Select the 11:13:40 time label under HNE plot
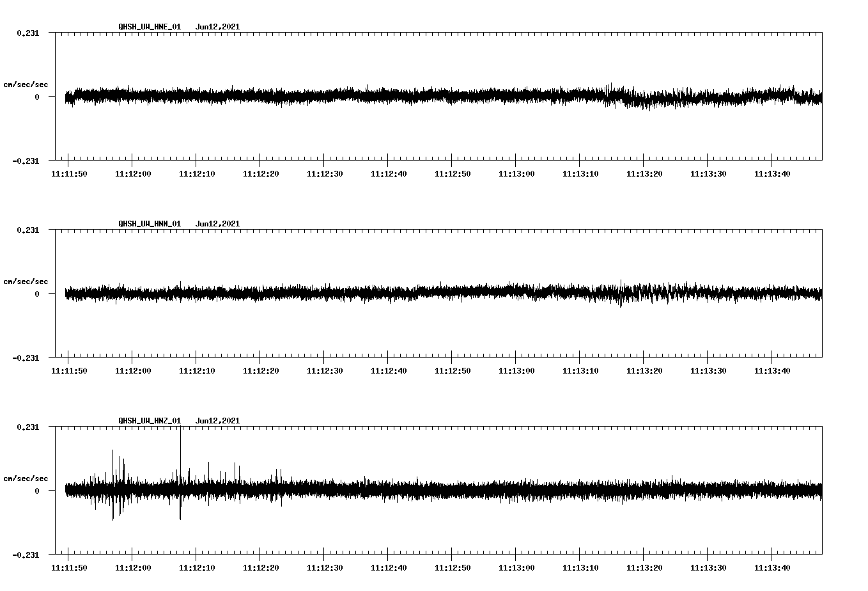 [772, 174]
